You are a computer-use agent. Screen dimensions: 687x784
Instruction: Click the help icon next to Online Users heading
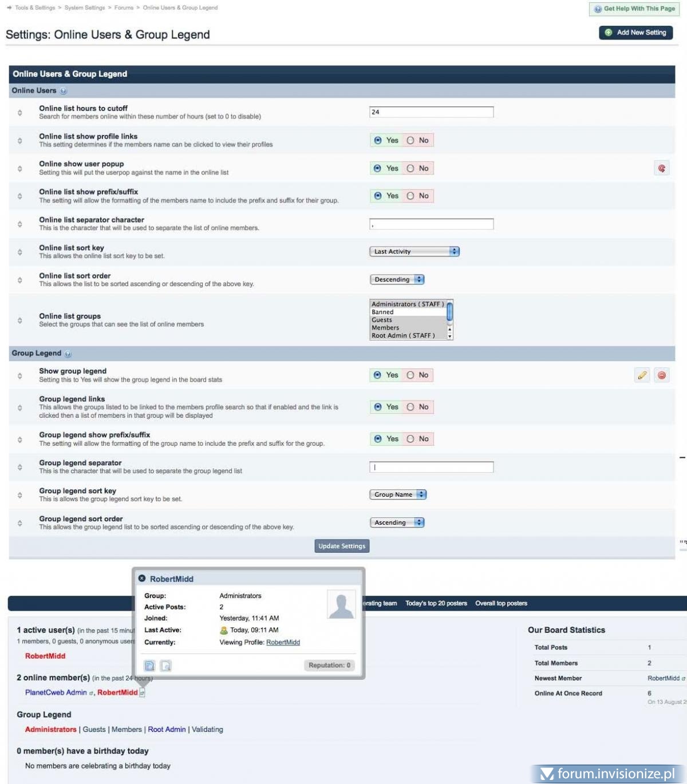(64, 91)
